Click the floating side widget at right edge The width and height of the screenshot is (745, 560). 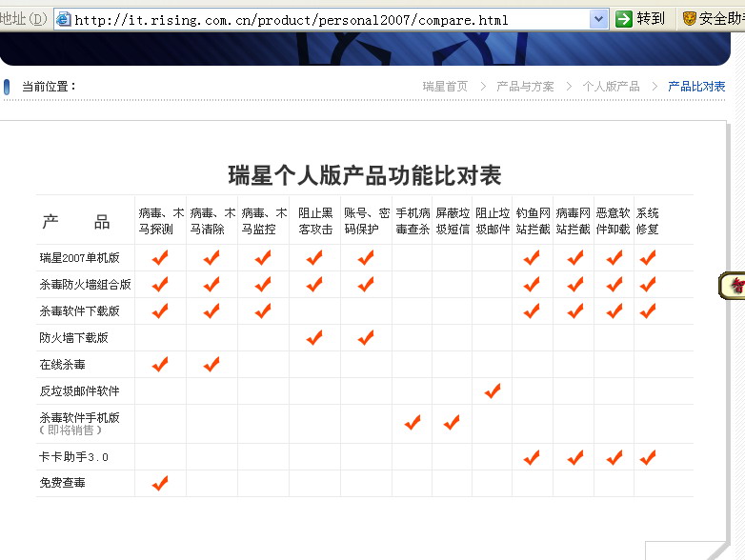tap(732, 286)
